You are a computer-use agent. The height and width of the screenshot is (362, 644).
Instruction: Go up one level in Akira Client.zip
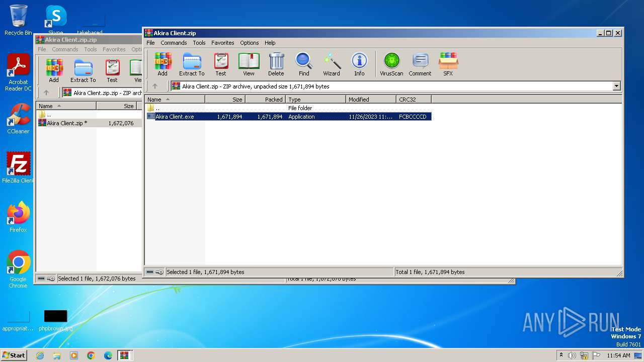(155, 86)
